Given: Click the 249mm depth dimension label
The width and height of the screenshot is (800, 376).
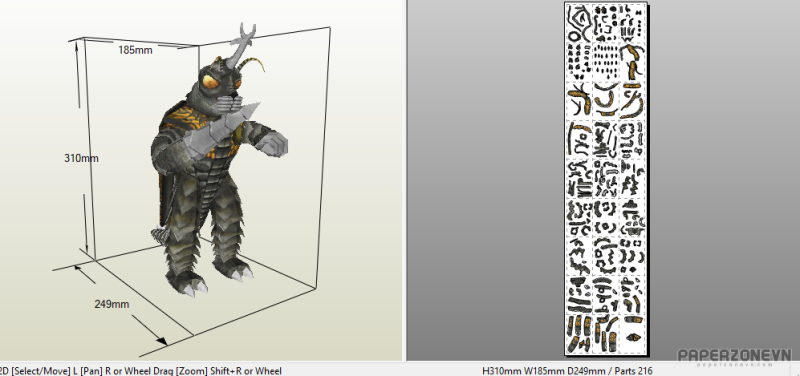Looking at the screenshot, I should 112,305.
